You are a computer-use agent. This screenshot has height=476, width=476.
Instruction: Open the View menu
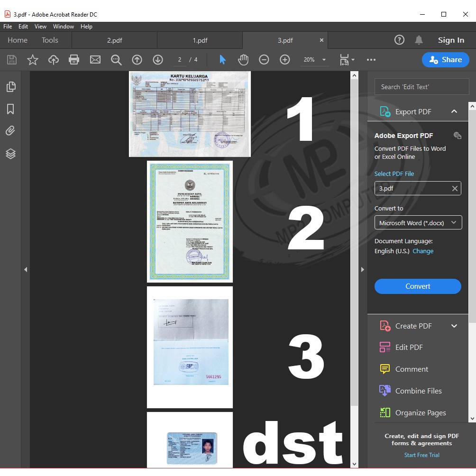point(40,27)
